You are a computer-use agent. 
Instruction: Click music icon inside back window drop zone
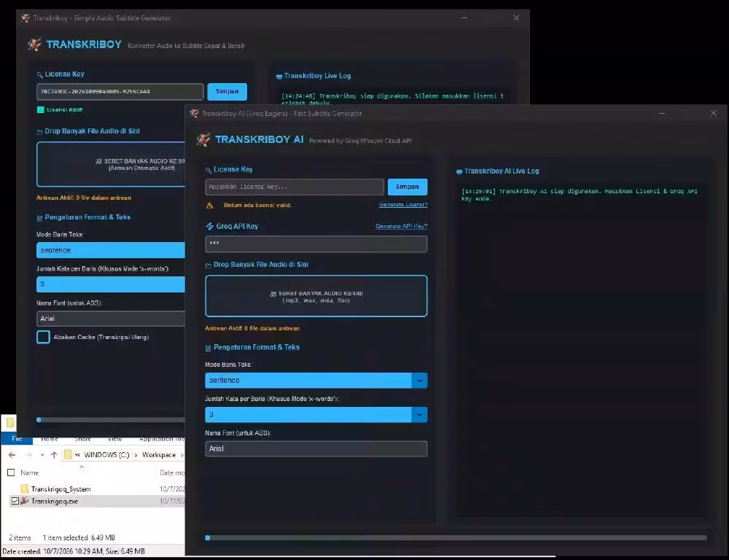98,161
